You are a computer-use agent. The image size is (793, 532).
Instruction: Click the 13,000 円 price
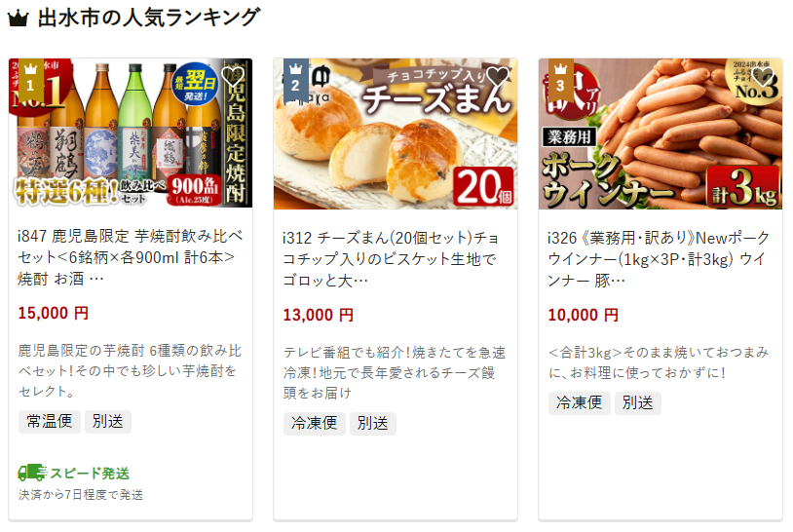(319, 315)
